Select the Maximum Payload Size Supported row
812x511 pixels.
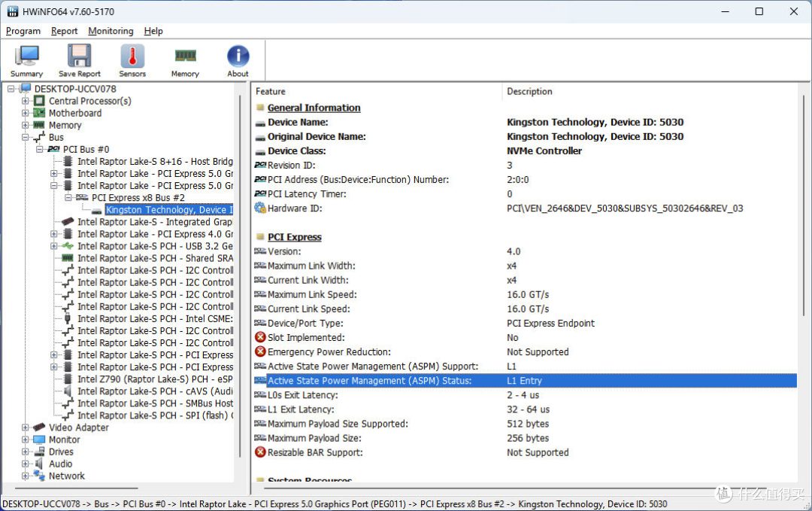(x=525, y=424)
